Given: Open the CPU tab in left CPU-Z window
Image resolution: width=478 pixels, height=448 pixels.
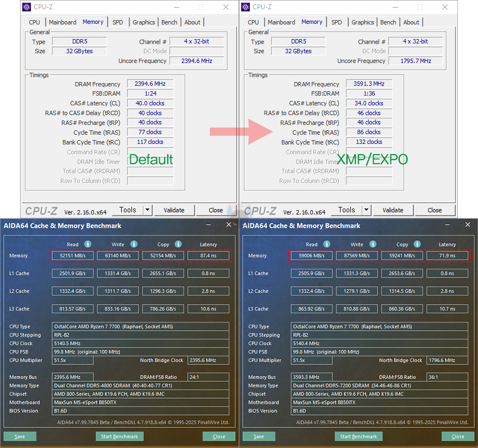Looking at the screenshot, I should coord(34,22).
